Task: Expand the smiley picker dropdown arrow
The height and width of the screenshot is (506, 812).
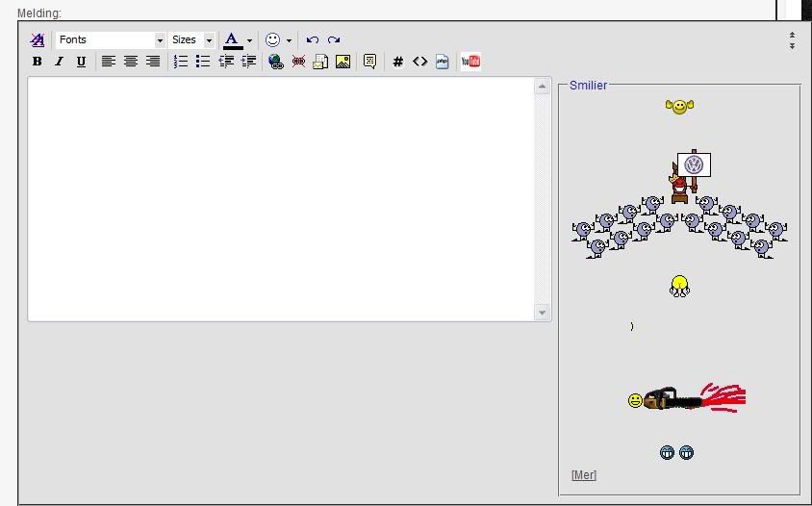Action: click(289, 40)
